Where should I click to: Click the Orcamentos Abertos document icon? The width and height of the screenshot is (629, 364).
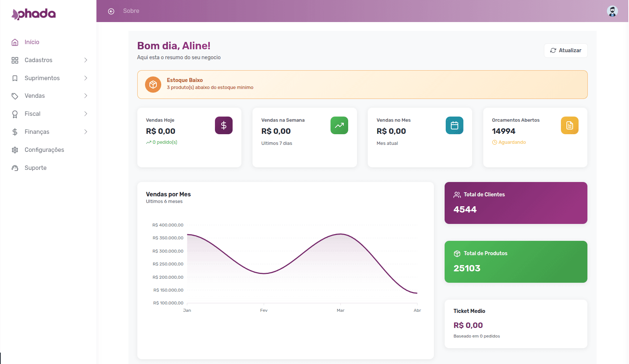point(570,125)
